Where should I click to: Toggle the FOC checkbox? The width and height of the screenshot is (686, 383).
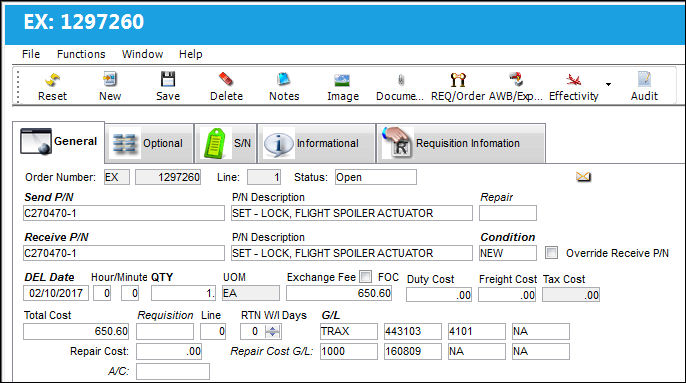(365, 277)
